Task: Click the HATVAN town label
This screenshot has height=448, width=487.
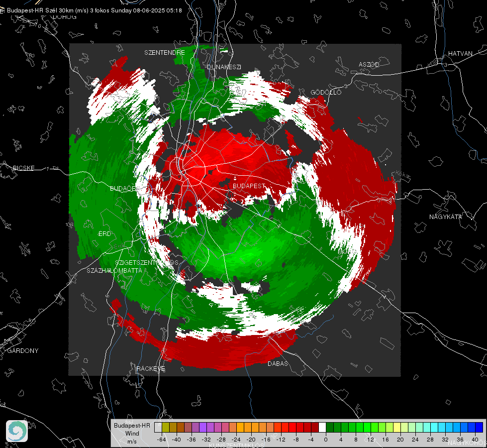Action: point(460,53)
